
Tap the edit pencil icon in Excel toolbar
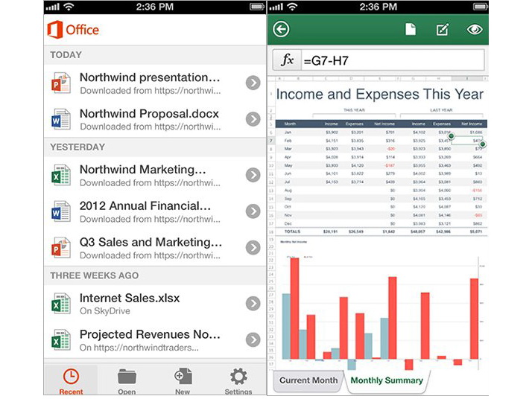(443, 29)
